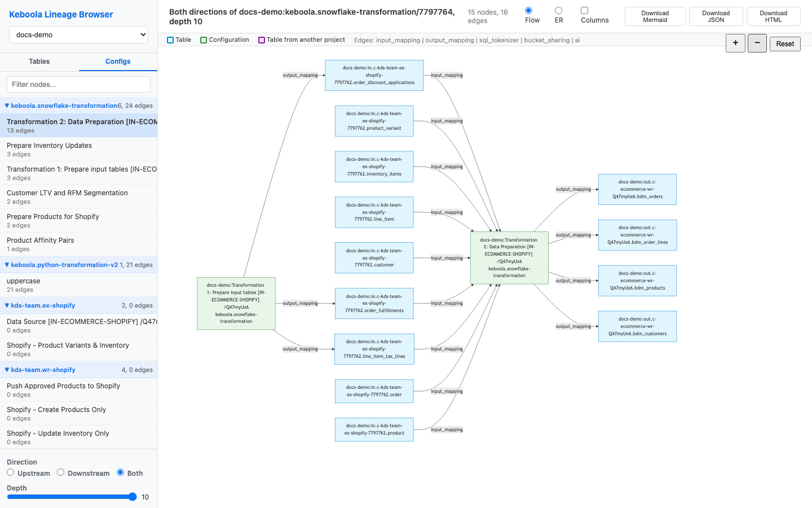Click the line_item_tax_lines table node
812x508 pixels.
click(x=374, y=349)
